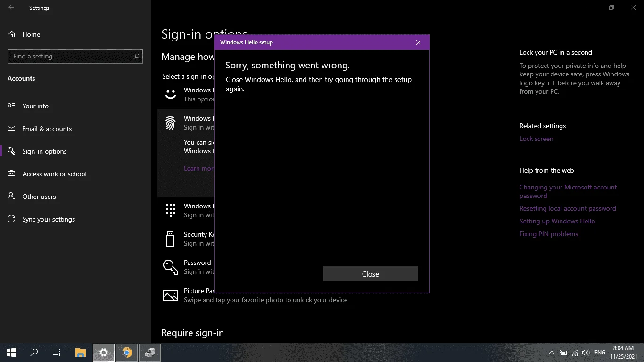
Task: Open Other users page
Action: point(75,197)
